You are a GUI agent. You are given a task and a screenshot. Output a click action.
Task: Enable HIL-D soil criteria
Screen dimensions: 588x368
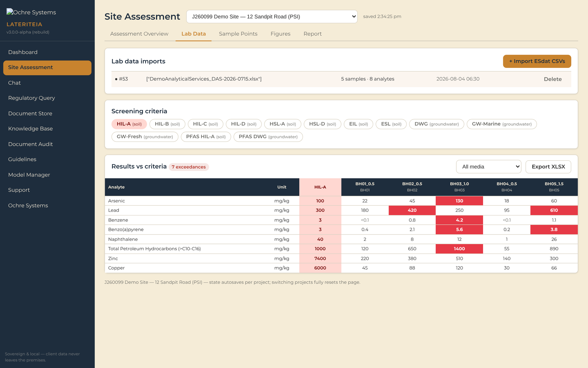[x=244, y=124]
